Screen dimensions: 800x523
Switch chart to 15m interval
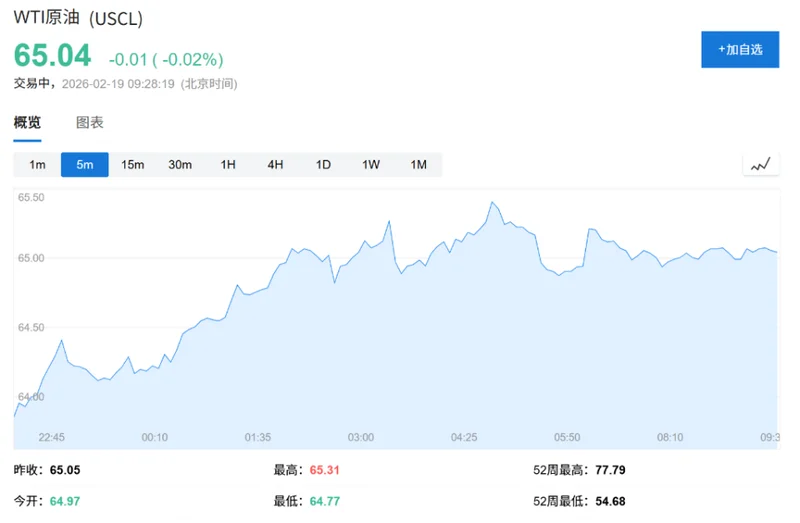point(133,165)
